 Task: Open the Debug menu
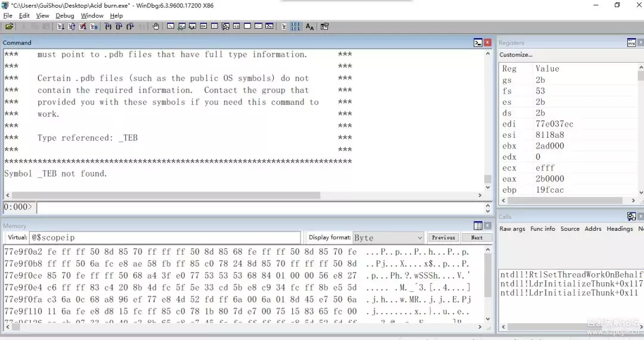65,16
